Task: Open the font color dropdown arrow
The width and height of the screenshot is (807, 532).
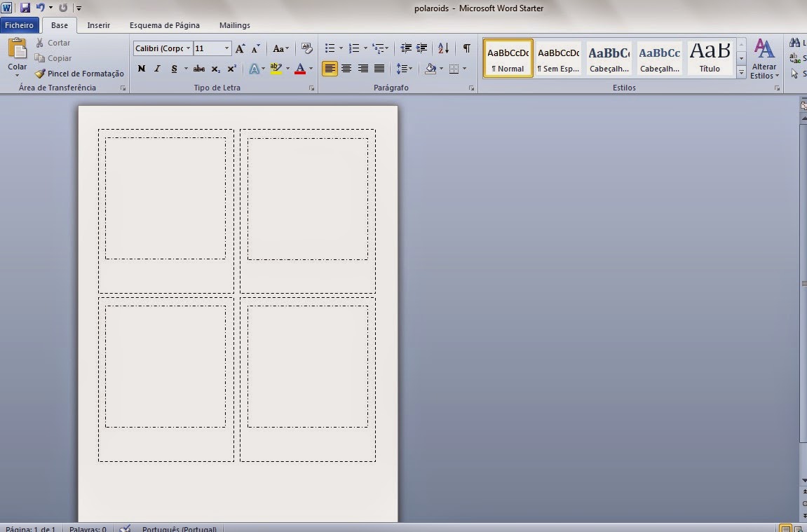Action: click(x=311, y=69)
